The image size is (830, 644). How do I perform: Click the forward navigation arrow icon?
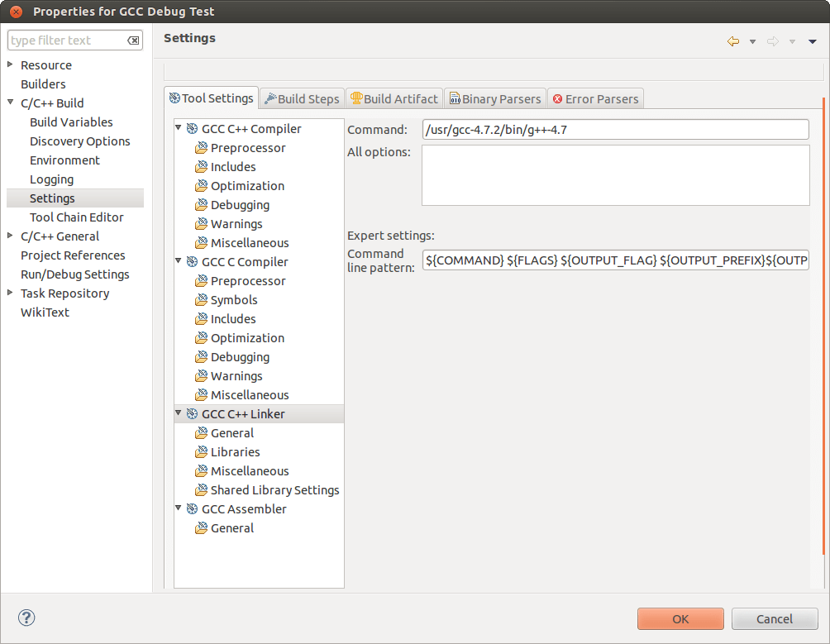point(773,41)
